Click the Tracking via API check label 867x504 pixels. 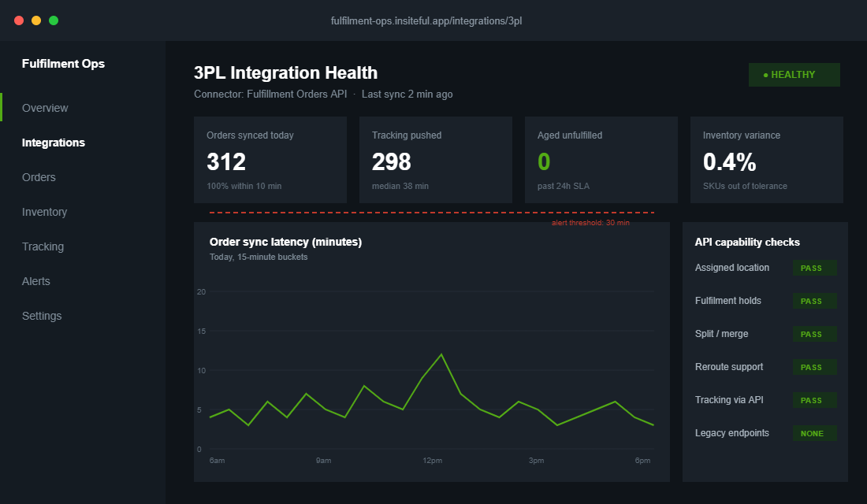[x=729, y=400]
